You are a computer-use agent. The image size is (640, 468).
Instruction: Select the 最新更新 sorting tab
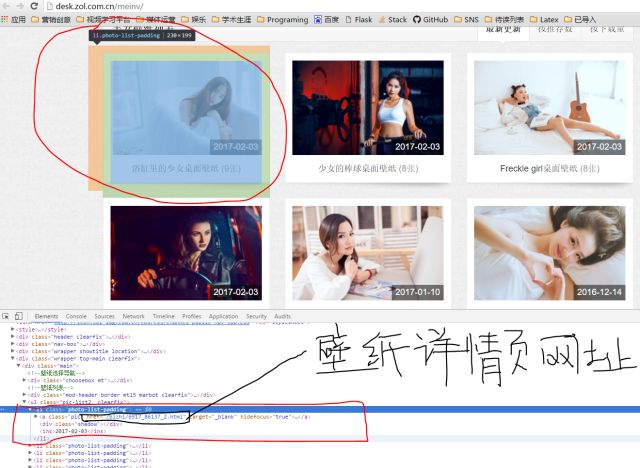pyautogui.click(x=503, y=29)
